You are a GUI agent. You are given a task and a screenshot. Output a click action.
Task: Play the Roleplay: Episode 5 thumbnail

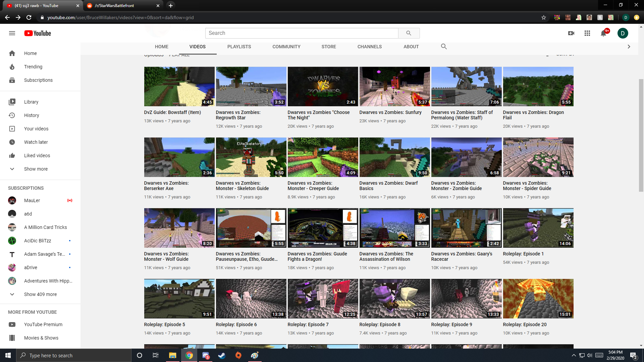pyautogui.click(x=179, y=299)
